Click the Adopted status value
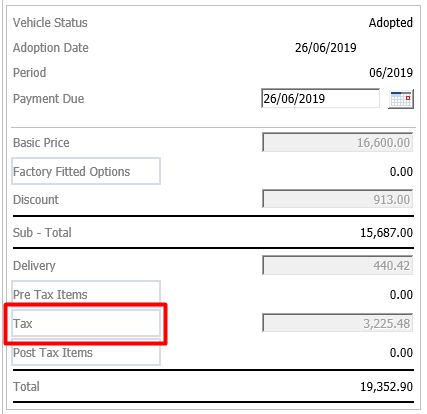Screen dimensions: 427x414 click(391, 23)
